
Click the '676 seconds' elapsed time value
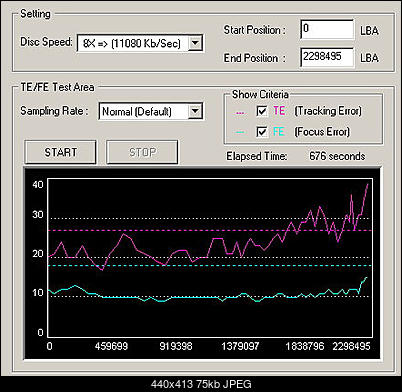(337, 156)
